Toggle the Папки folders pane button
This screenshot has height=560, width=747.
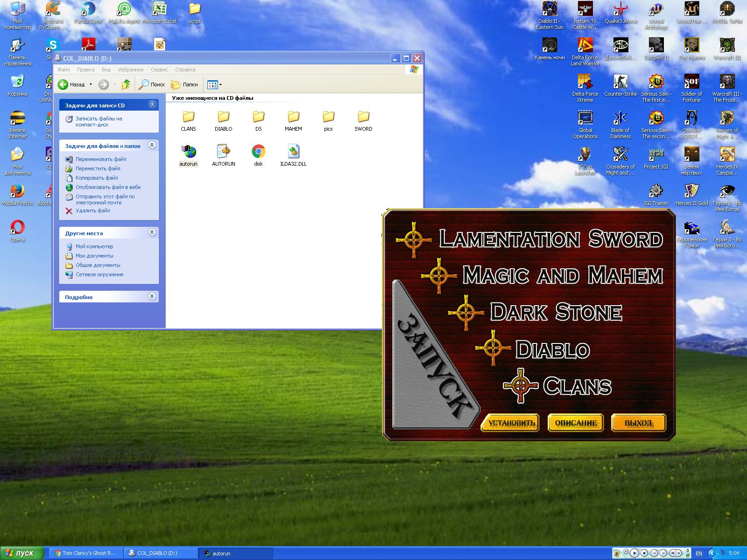(184, 84)
